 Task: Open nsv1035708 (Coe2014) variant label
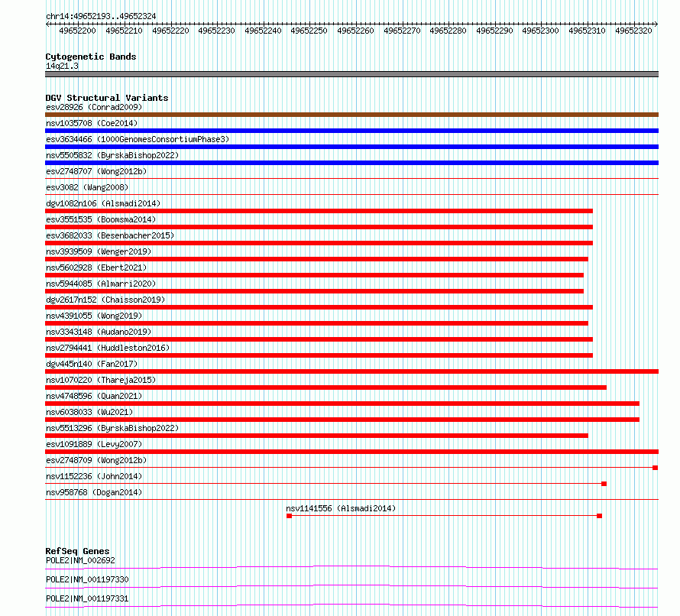(92, 123)
